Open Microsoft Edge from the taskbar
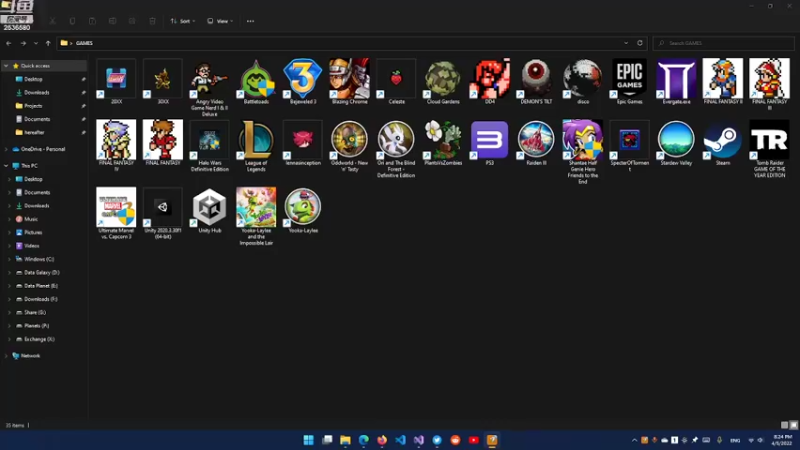 (x=364, y=440)
